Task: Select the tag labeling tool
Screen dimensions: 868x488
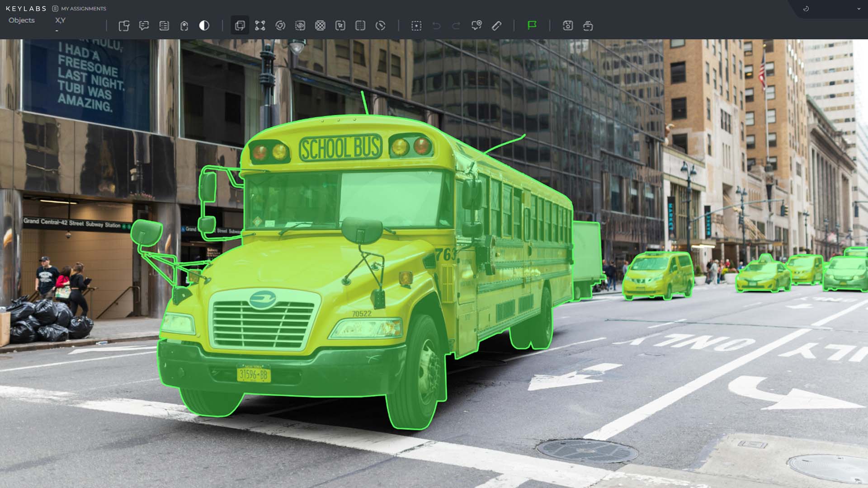Action: click(184, 26)
